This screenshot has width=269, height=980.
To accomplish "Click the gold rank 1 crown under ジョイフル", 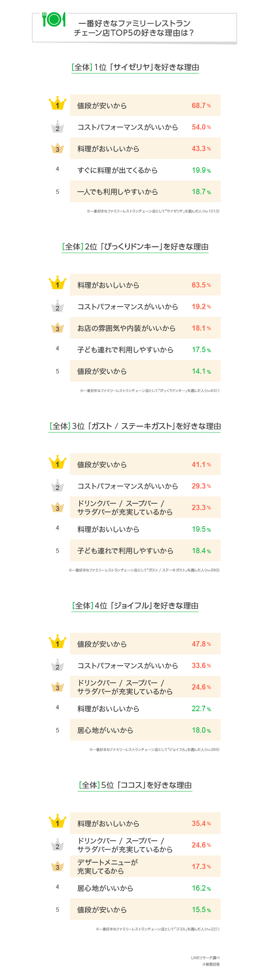I will 57,642.
